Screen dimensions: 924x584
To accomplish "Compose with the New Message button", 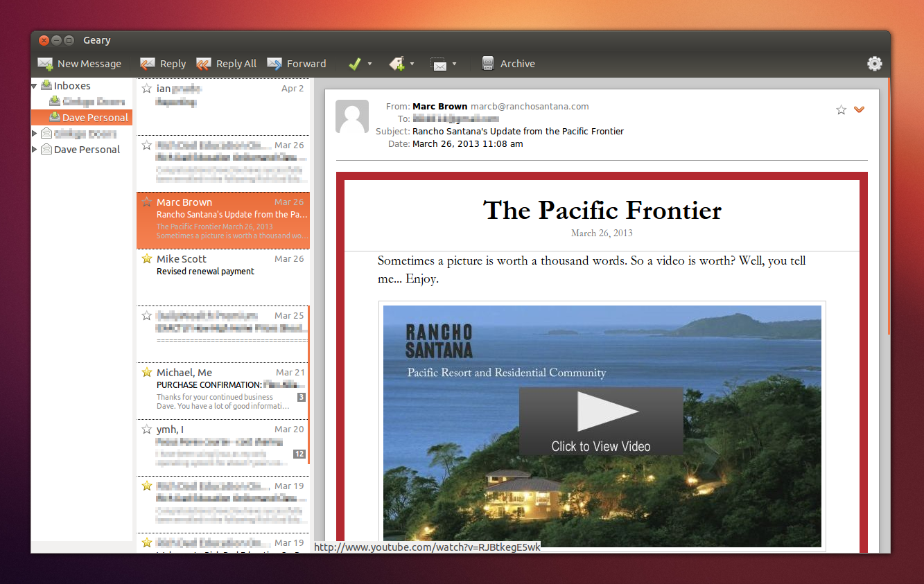I will (80, 64).
